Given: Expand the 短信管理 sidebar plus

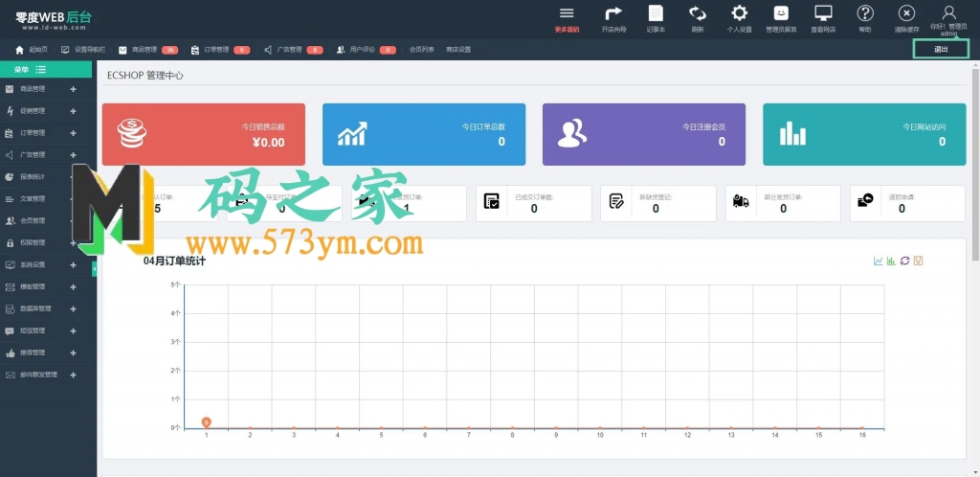Looking at the screenshot, I should 73,330.
